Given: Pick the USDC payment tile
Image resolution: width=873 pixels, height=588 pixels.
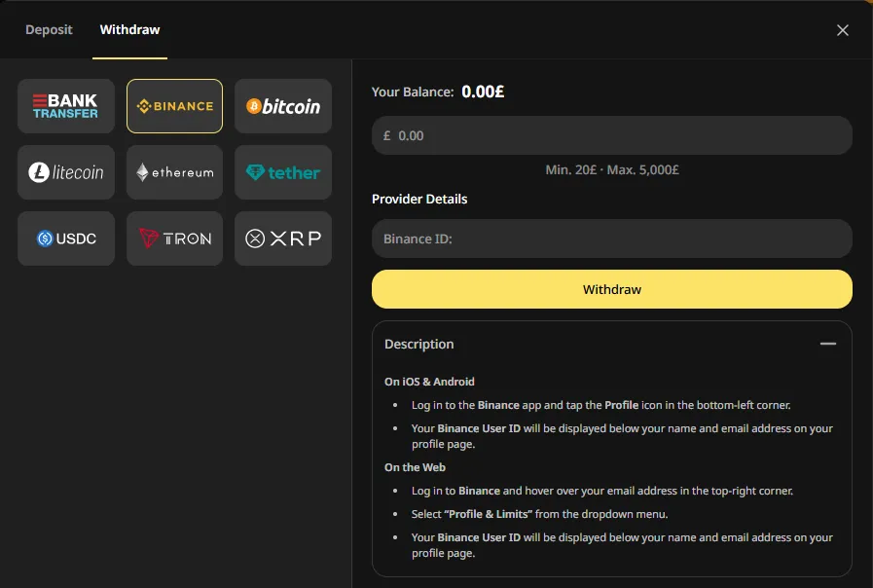Looking at the screenshot, I should [66, 239].
